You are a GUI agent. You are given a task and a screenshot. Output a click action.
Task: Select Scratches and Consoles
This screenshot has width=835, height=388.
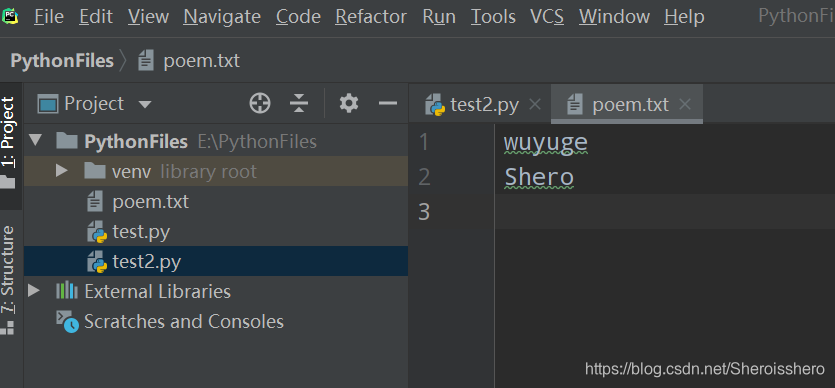216,321
